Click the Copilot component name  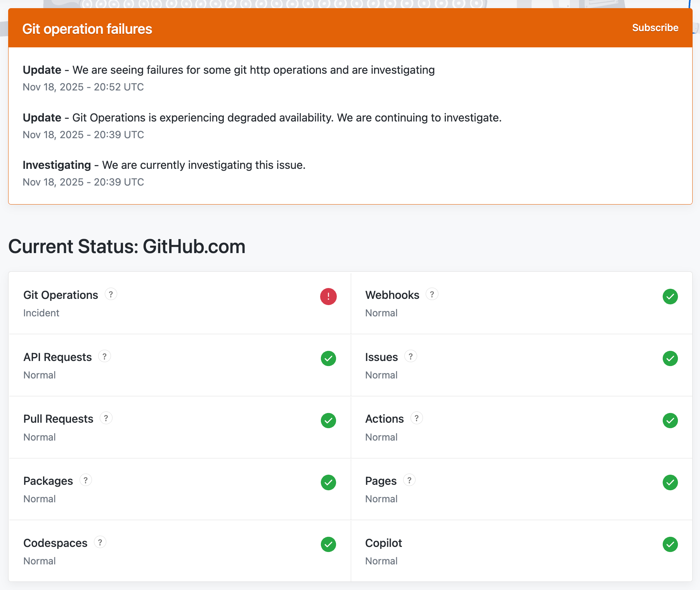[383, 543]
